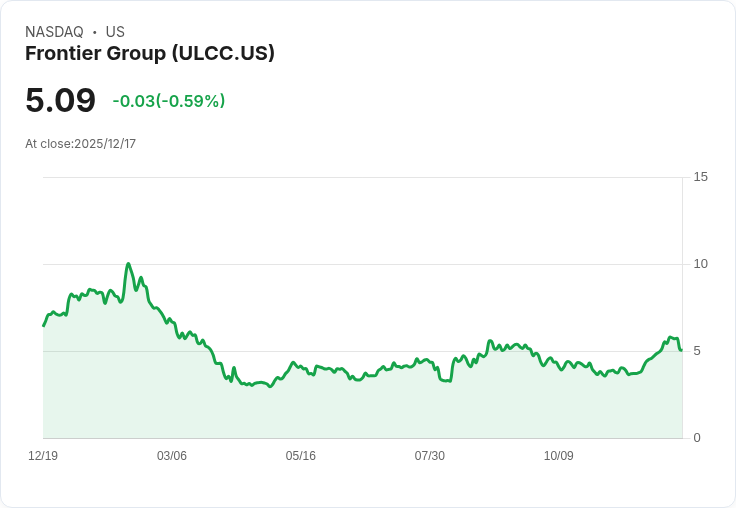This screenshot has width=736, height=508.
Task: Click the left starting point of the price line
Action: click(44, 325)
